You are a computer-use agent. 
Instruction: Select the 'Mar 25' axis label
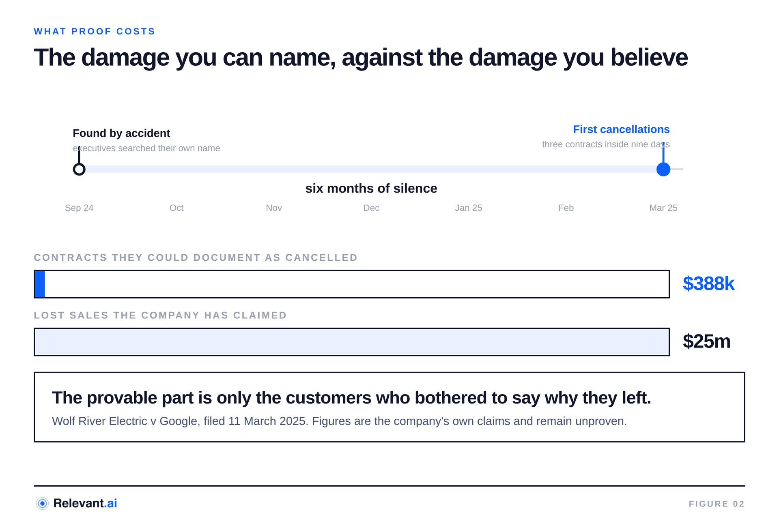pyautogui.click(x=663, y=208)
